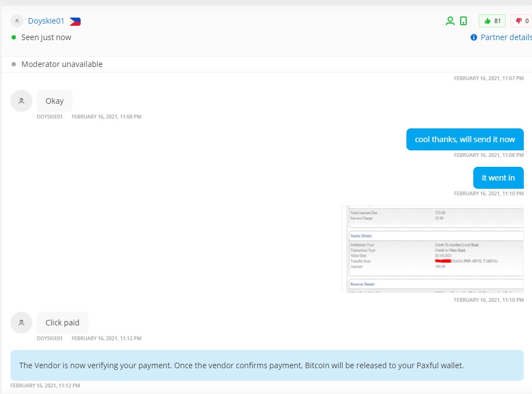532x394 pixels.
Task: Click the thumbs up feedback badge showing 81
Action: pyautogui.click(x=492, y=21)
